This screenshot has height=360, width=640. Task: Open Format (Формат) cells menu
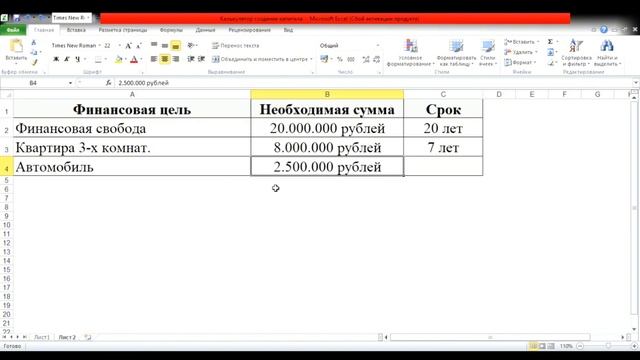click(519, 62)
